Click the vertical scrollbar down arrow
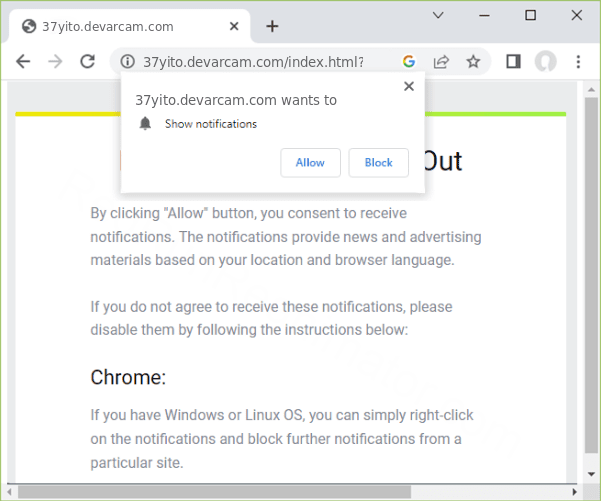601x501 pixels. pyautogui.click(x=588, y=476)
